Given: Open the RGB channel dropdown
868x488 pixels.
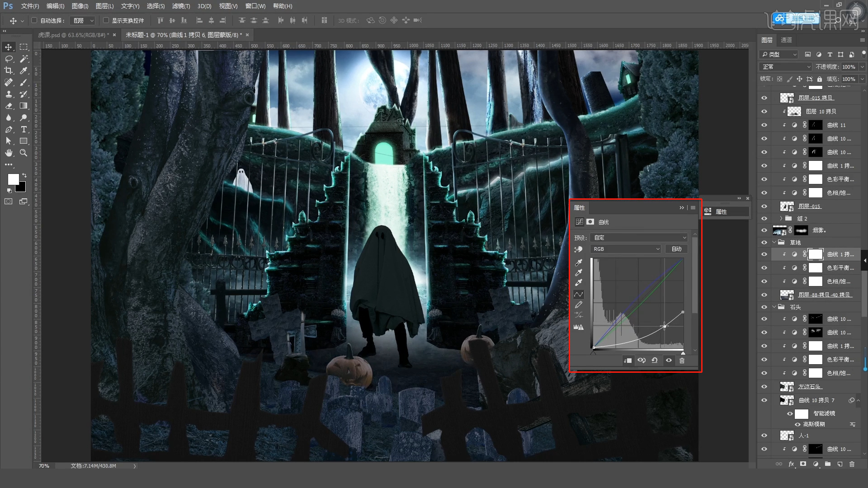Looking at the screenshot, I should 626,249.
